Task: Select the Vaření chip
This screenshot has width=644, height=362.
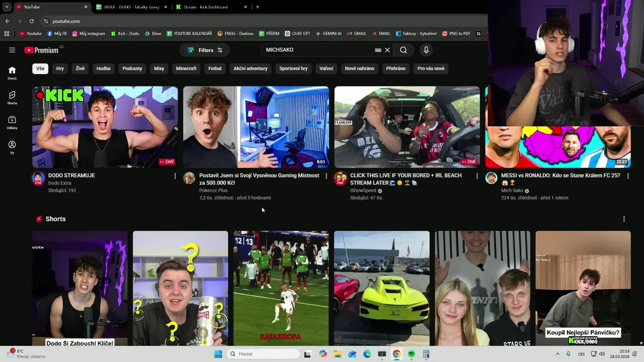Action: tap(326, 68)
